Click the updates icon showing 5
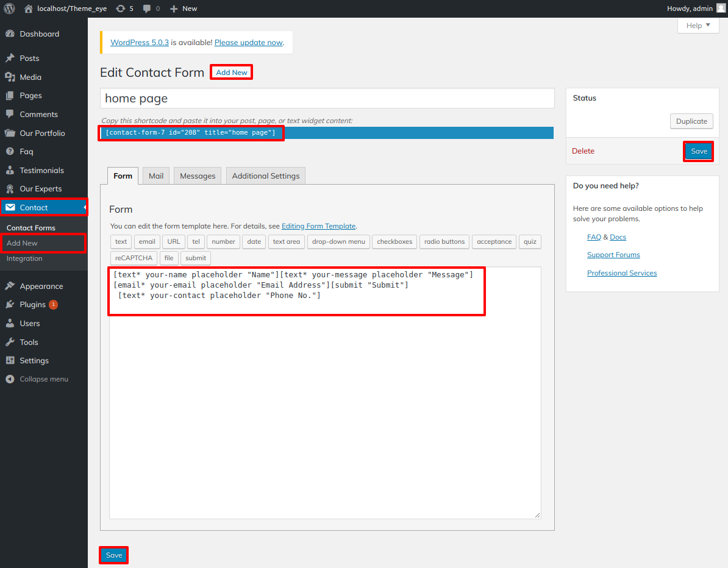Image resolution: width=728 pixels, height=568 pixels. pos(121,9)
